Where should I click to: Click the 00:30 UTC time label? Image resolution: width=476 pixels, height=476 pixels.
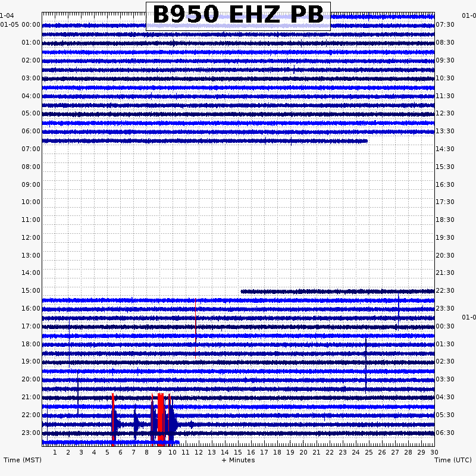coord(445,327)
